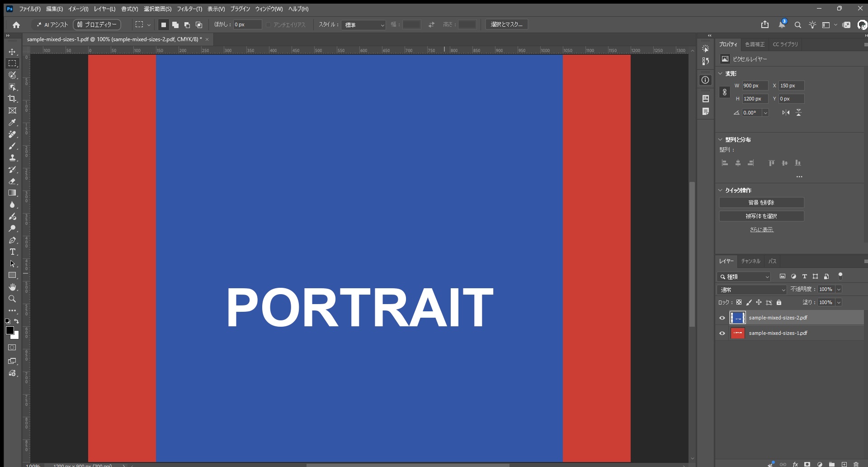The width and height of the screenshot is (868, 467).
Task: Switch to the 色調補正 tab
Action: [x=755, y=44]
